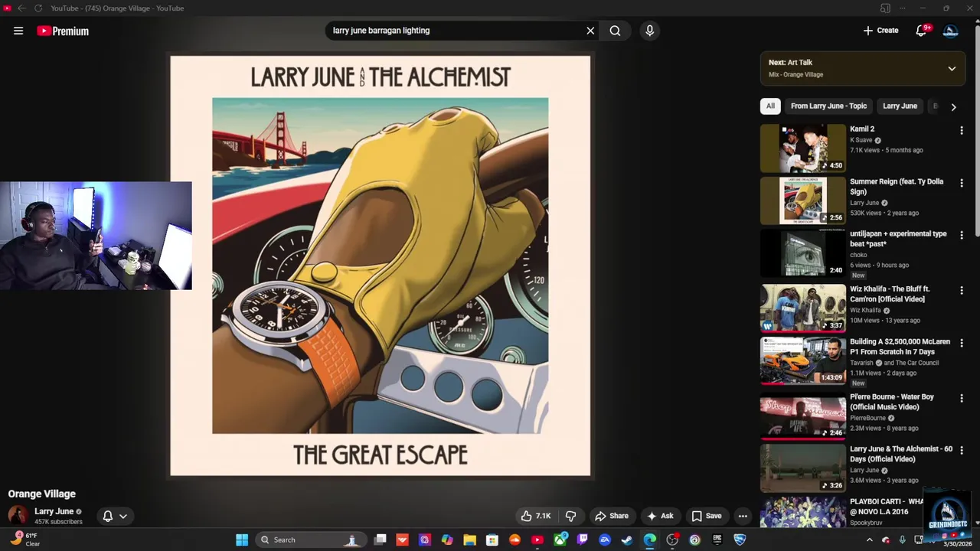The width and height of the screenshot is (980, 551).
Task: Click the Ask AI button
Action: coord(660,516)
